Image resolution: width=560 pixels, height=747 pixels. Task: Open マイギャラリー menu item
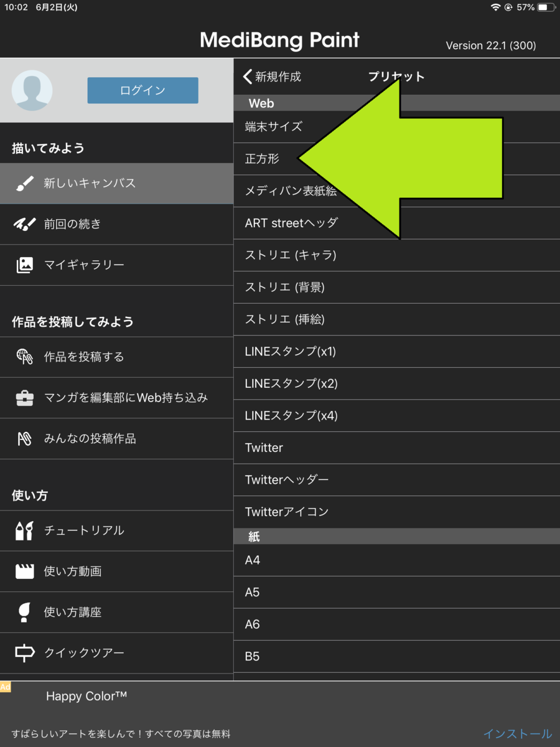coord(116,265)
